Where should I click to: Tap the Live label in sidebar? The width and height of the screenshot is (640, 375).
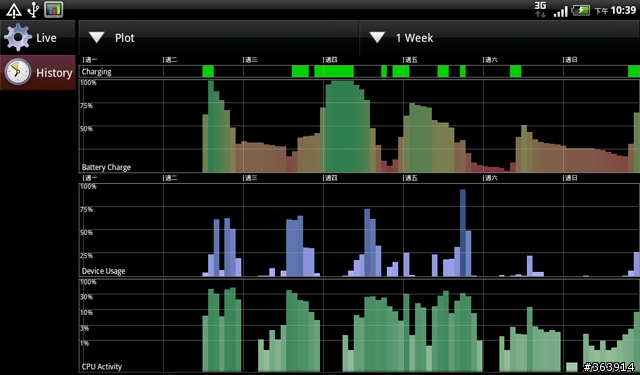pos(46,38)
